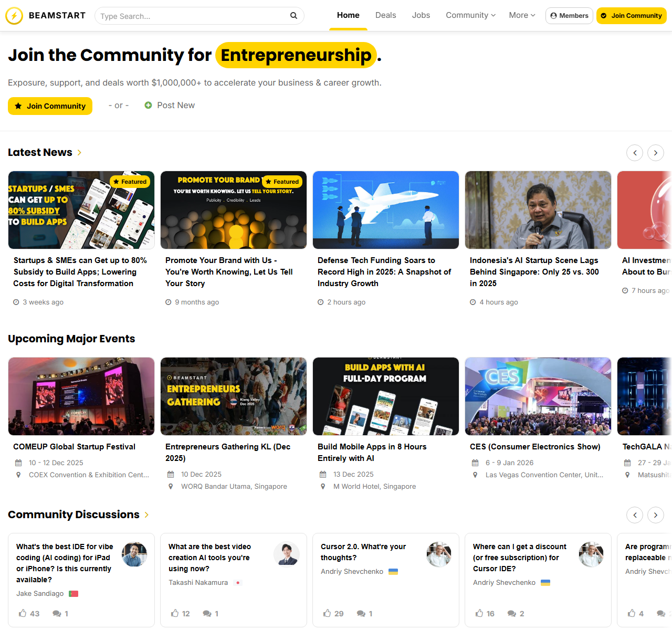The height and width of the screenshot is (630, 672).
Task: Click next arrow in Community Discussions carousel
Action: pyautogui.click(x=655, y=515)
